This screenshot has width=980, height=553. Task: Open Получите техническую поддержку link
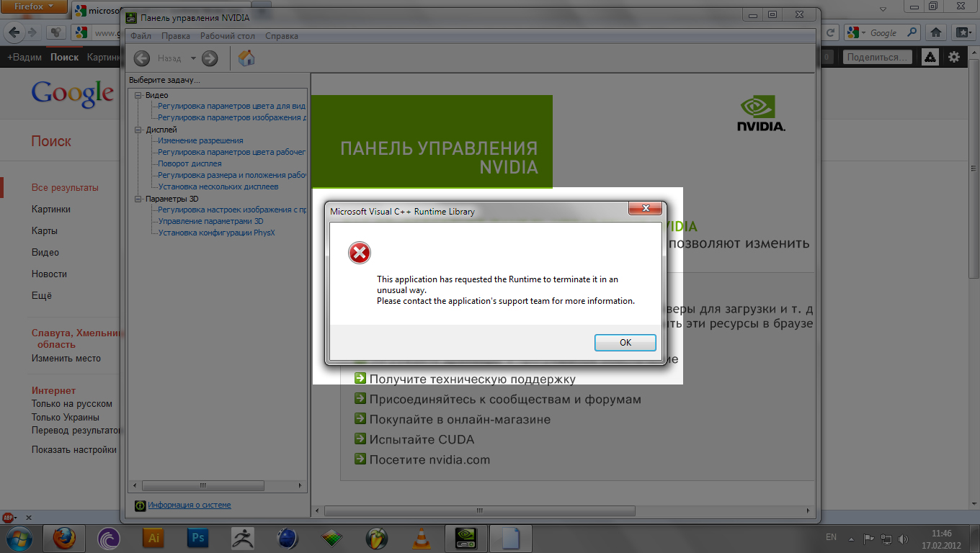[472, 379]
